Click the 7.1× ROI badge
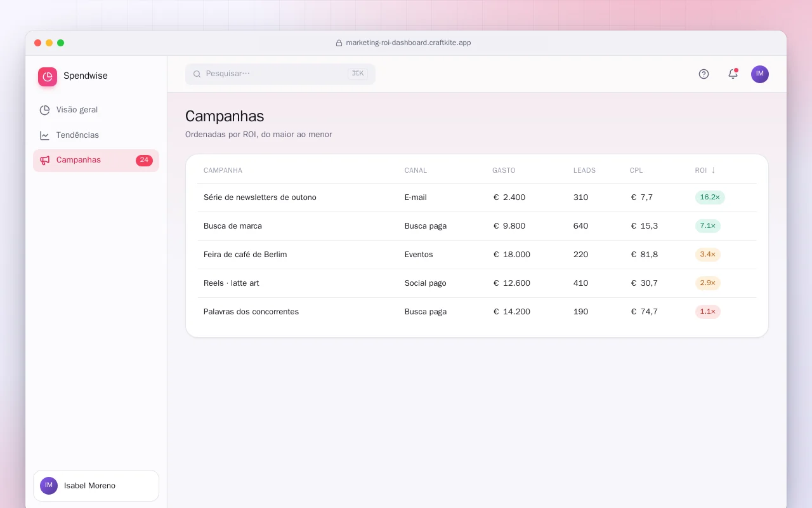Viewport: 812px width, 508px height. coord(708,226)
